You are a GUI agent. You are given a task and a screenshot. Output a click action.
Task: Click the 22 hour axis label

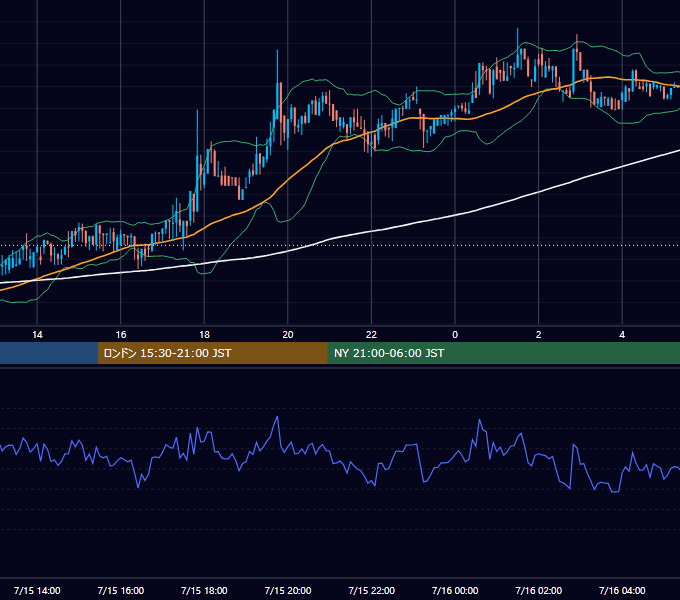[371, 335]
